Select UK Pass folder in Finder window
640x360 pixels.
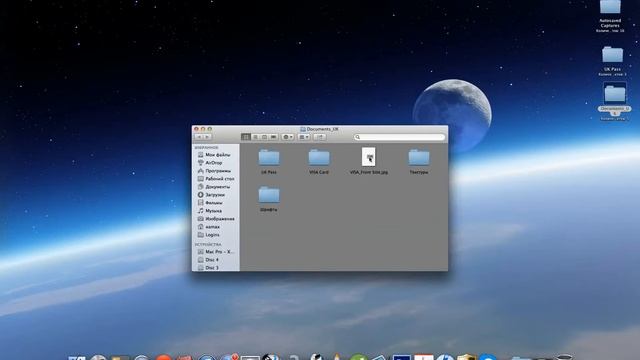(269, 158)
